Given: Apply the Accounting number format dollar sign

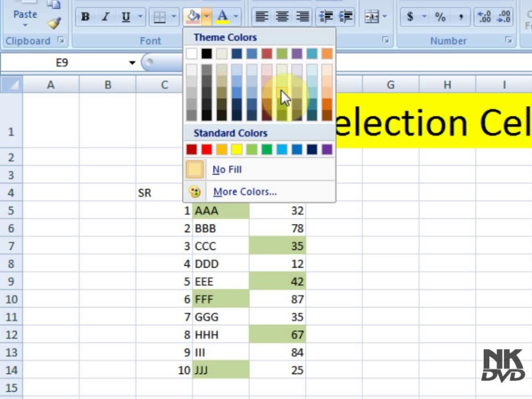Looking at the screenshot, I should pyautogui.click(x=410, y=16).
